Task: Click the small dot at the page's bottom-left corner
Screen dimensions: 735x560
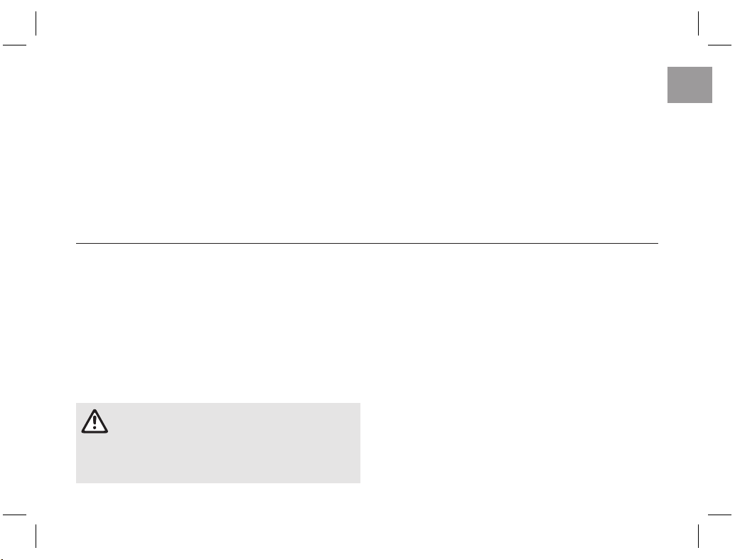Action: [x=2, y=559]
